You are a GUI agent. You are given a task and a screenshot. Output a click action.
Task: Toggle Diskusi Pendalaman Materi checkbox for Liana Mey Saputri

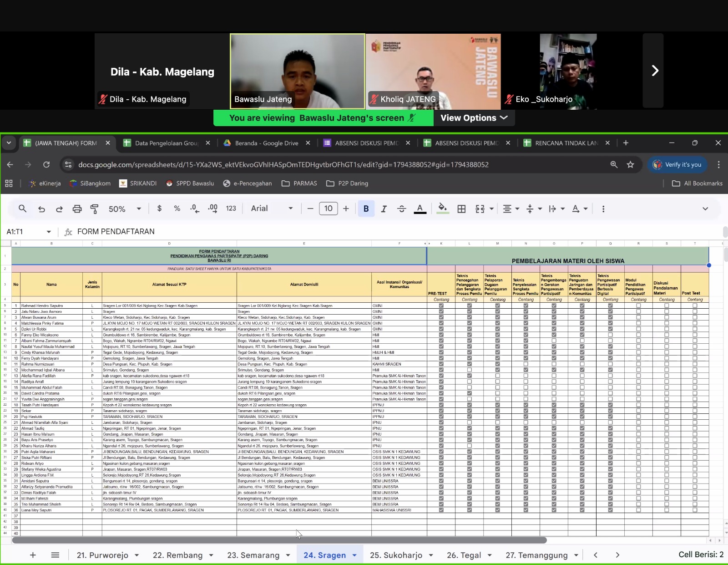tap(667, 510)
